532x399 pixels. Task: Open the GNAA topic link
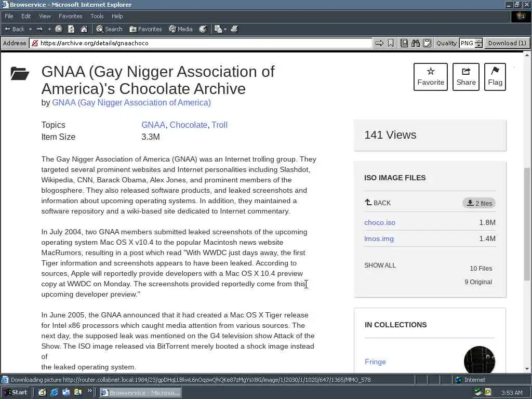click(x=153, y=125)
